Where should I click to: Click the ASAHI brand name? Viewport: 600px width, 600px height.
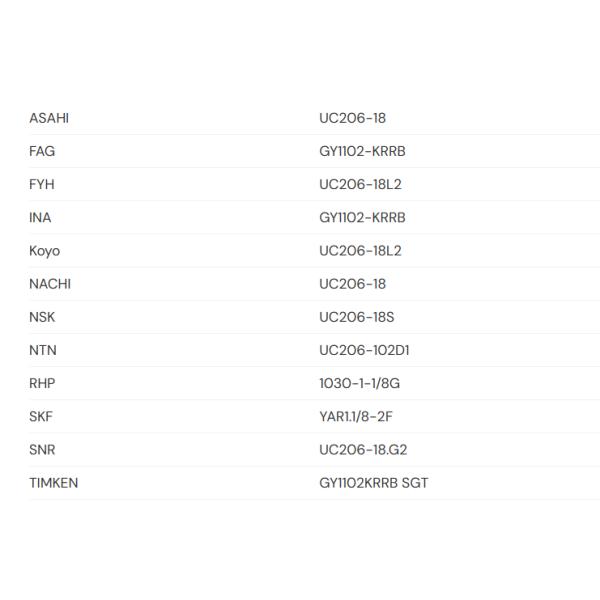pyautogui.click(x=49, y=118)
